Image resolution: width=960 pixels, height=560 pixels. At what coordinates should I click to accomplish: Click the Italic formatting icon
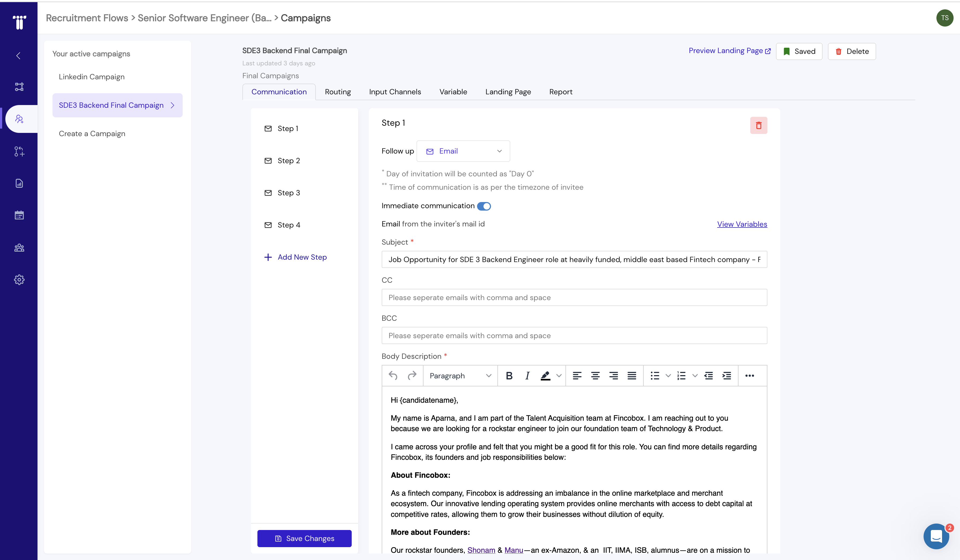pos(527,376)
